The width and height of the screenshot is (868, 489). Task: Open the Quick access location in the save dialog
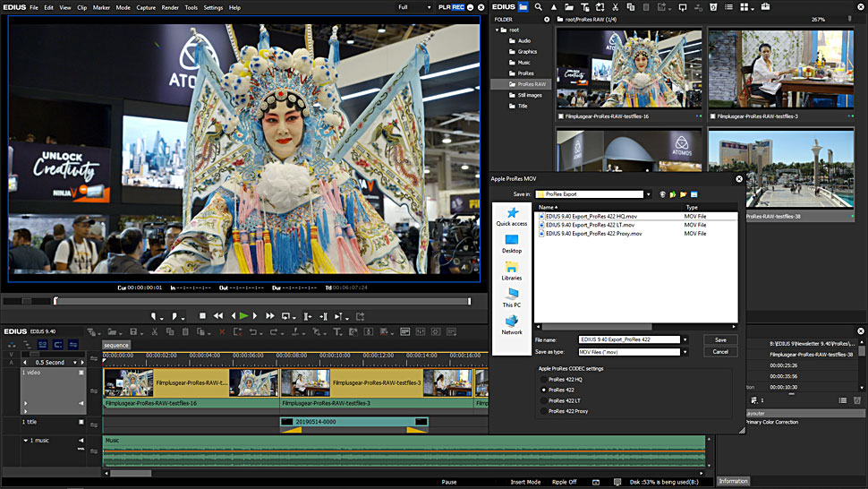click(512, 217)
